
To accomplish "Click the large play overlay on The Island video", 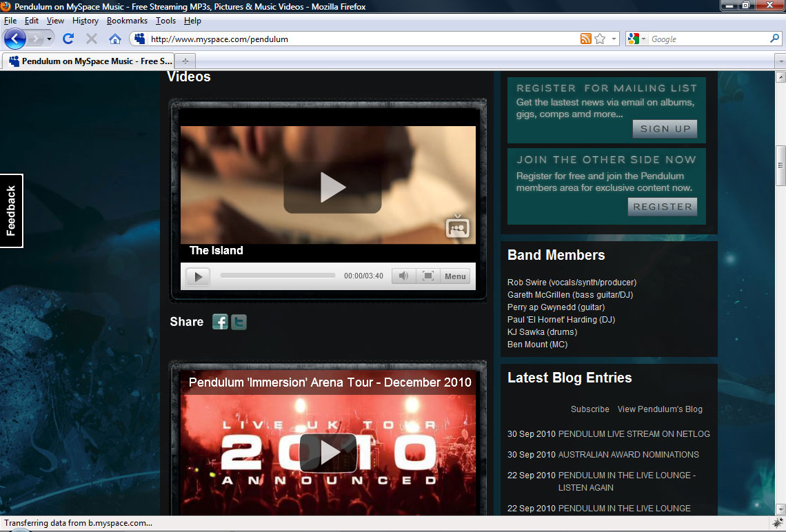I will (332, 187).
